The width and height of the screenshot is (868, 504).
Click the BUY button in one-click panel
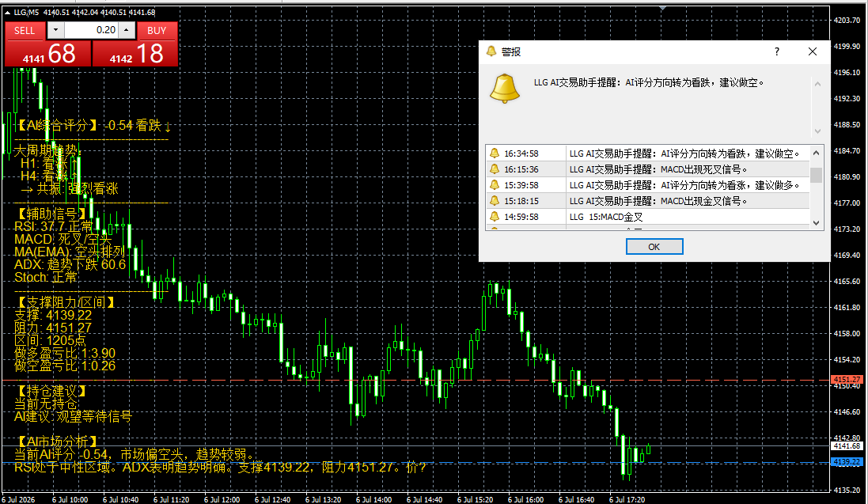point(157,30)
